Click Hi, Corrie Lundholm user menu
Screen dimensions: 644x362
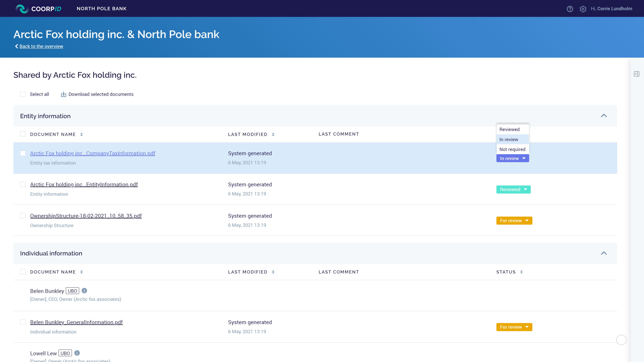(611, 9)
